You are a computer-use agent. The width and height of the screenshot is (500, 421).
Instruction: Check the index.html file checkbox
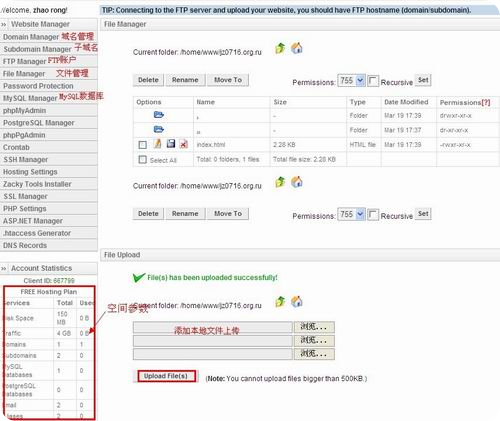tap(143, 145)
